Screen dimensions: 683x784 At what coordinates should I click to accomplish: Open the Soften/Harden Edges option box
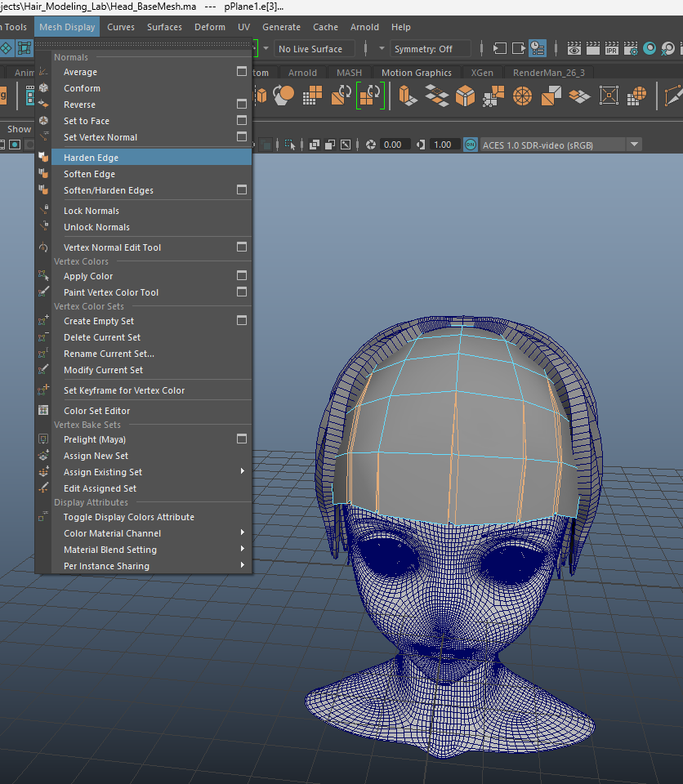point(242,190)
